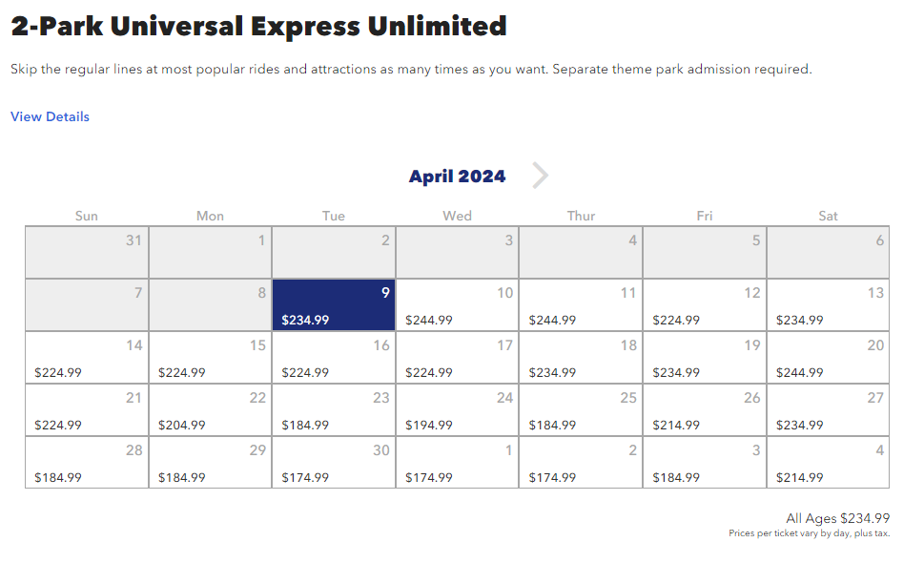
Task: Choose April 10 date cell
Action: coord(457,305)
